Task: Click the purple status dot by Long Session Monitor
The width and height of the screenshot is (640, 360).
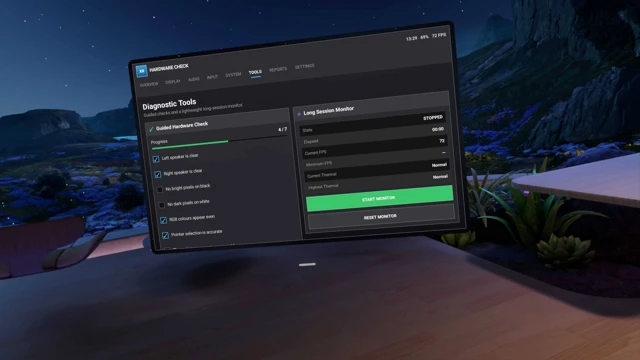Action: 299,114
